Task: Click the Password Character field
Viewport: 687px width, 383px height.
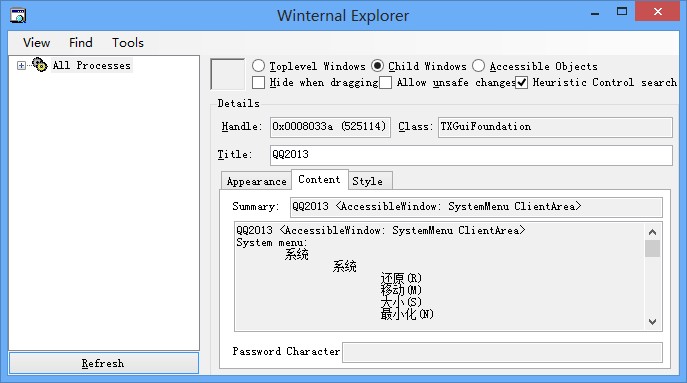Action: (502, 352)
